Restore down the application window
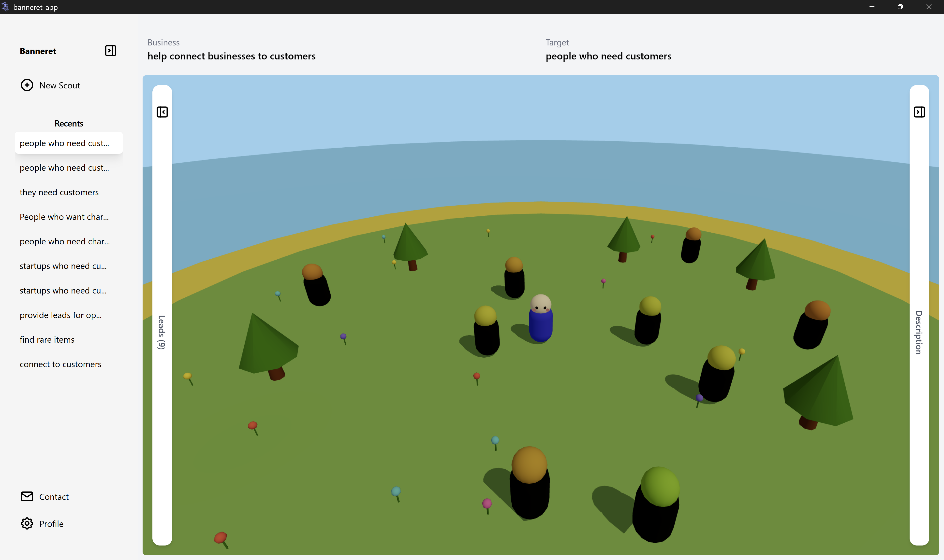The image size is (944, 560). [900, 7]
